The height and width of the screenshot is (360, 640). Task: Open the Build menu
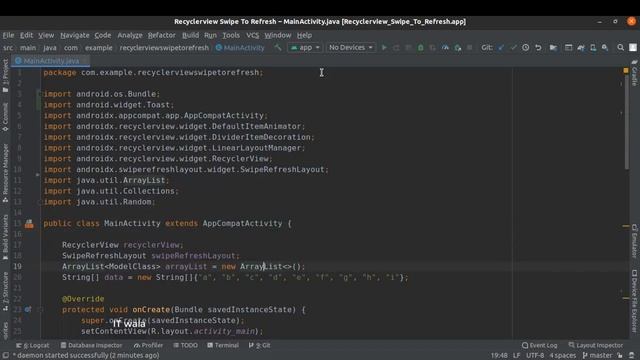[x=190, y=35]
